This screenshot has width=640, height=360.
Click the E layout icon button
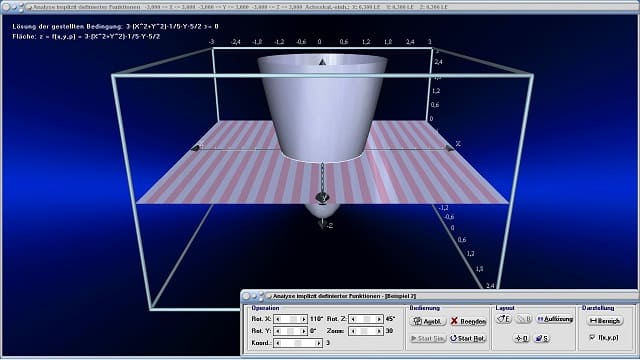click(x=504, y=319)
